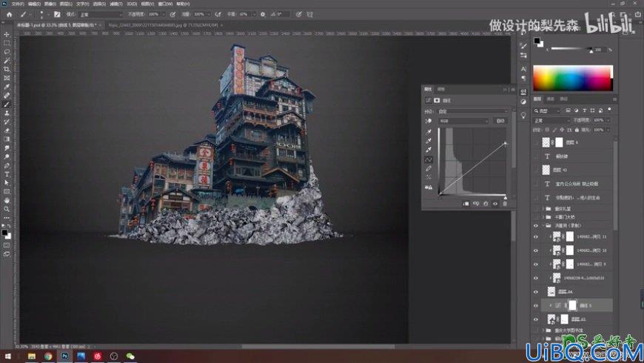Image resolution: width=644 pixels, height=363 pixels.
Task: Toggle visibility of the 洪崖洞 group
Action: click(536, 226)
